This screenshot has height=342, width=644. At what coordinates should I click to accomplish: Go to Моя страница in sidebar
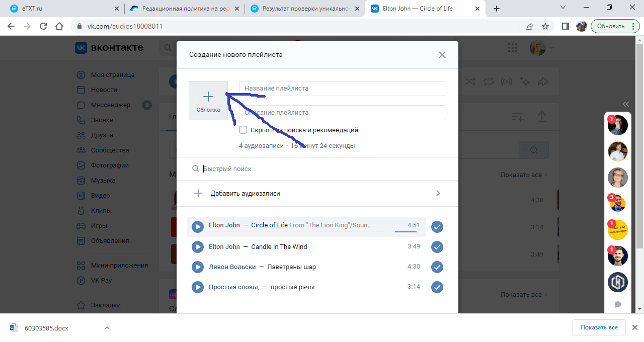coord(112,75)
